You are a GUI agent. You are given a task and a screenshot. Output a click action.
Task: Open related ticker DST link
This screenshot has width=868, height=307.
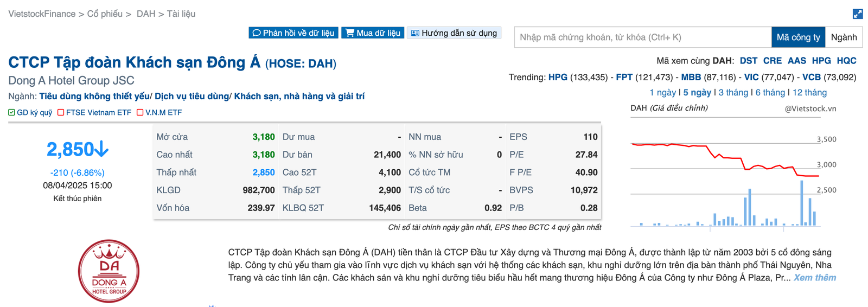748,61
